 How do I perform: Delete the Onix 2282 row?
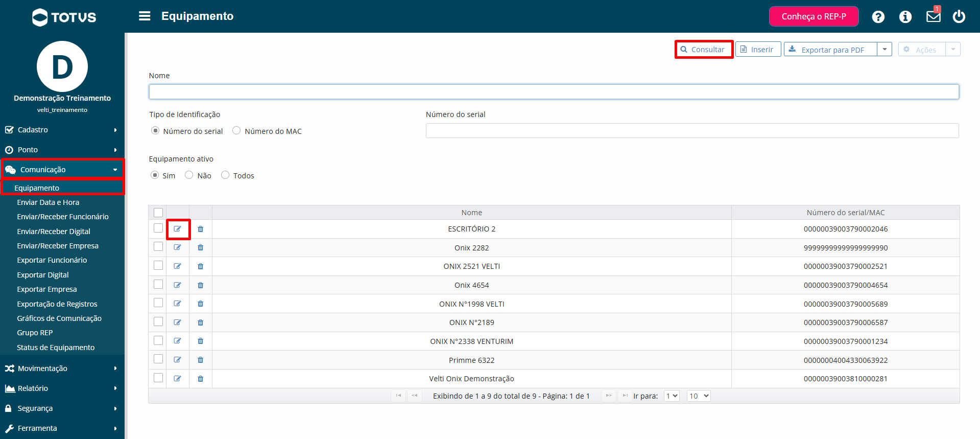point(200,247)
